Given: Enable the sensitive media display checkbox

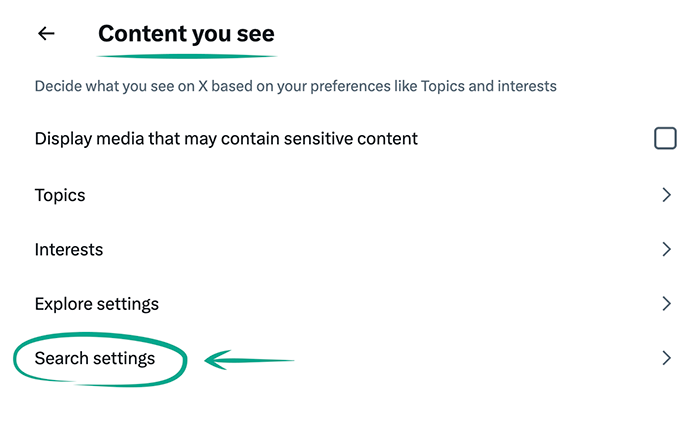Looking at the screenshot, I should click(x=665, y=139).
